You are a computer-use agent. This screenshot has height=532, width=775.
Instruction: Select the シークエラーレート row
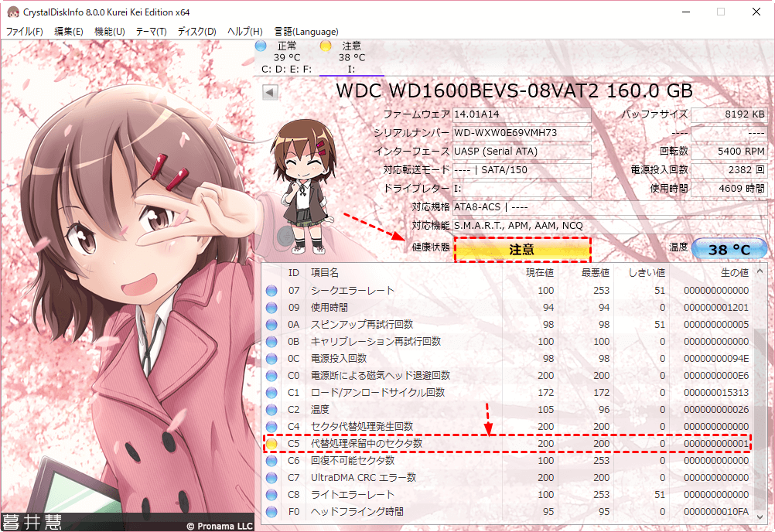pyautogui.click(x=507, y=291)
